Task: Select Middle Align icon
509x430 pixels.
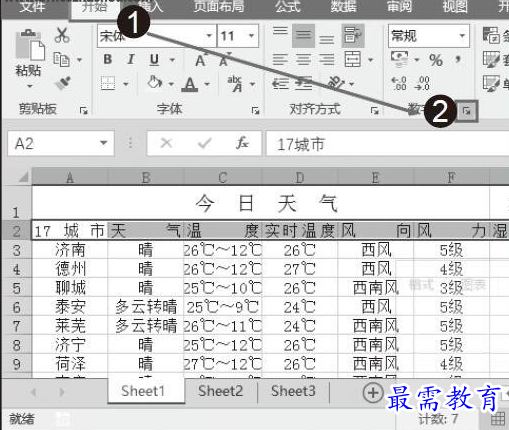Action: [303, 35]
